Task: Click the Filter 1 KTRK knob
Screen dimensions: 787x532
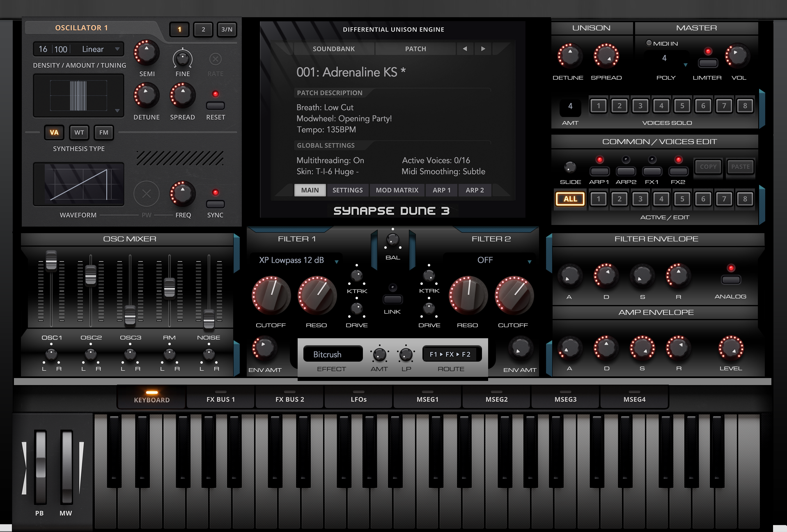Action: click(x=356, y=275)
